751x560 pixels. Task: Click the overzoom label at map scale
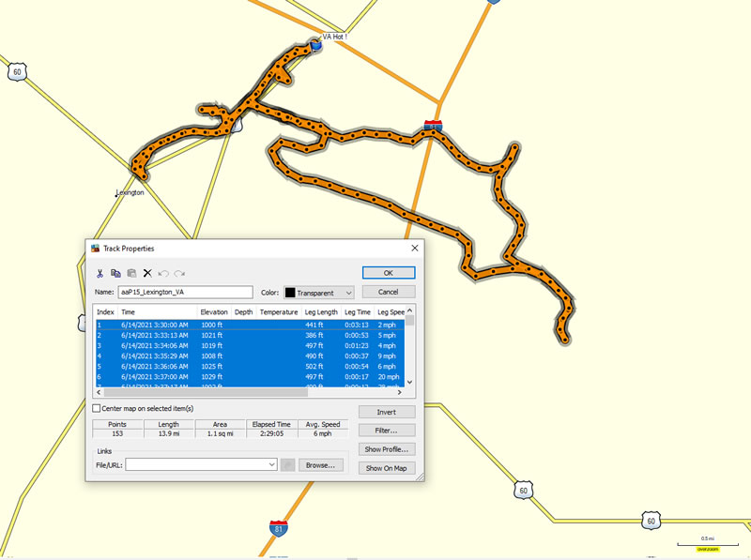point(708,549)
